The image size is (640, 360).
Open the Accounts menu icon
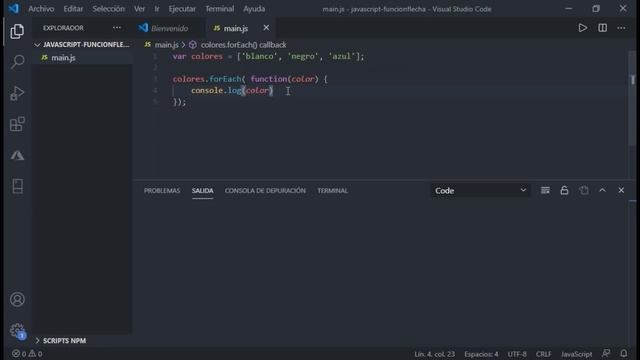coord(17,300)
